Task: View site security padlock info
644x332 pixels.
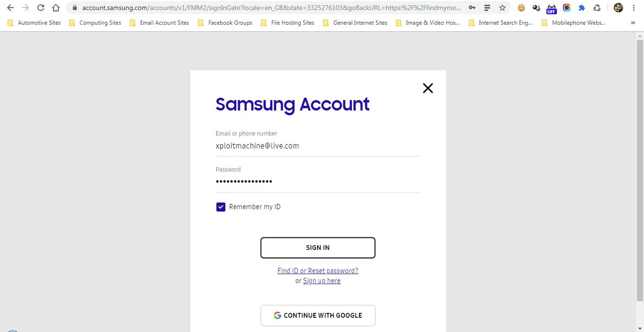Action: [74, 8]
